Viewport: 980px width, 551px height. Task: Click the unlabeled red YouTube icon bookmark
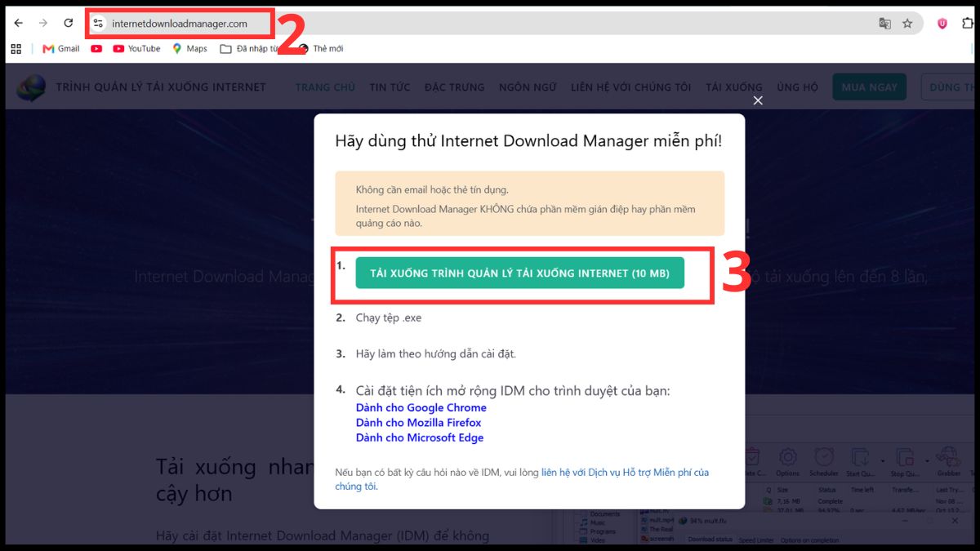[96, 49]
